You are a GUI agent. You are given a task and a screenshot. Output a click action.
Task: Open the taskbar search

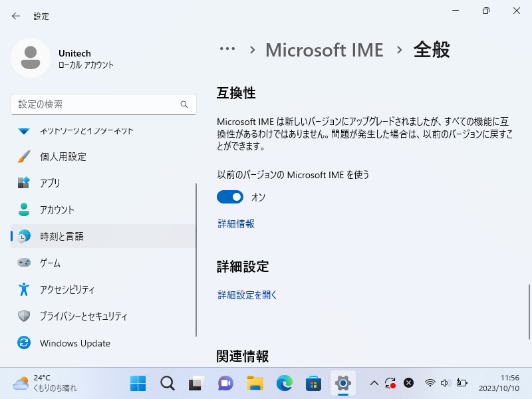(168, 384)
